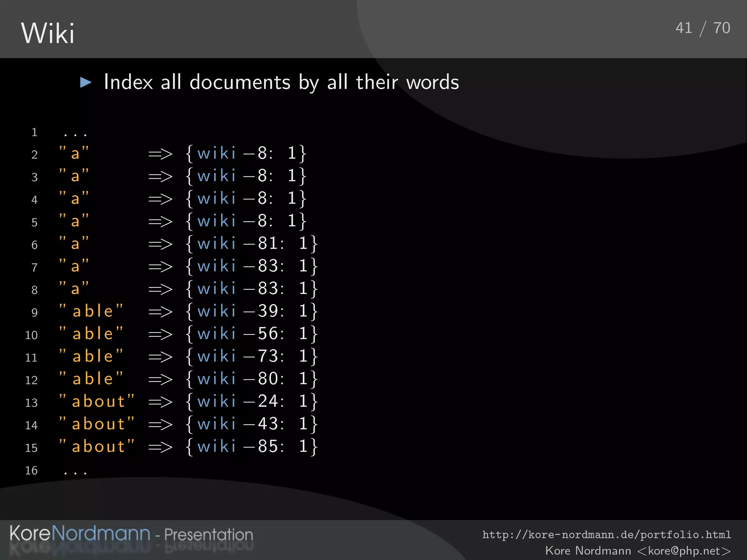Click the value {wiki-56: 1}
The image size is (747, 560).
(x=252, y=334)
